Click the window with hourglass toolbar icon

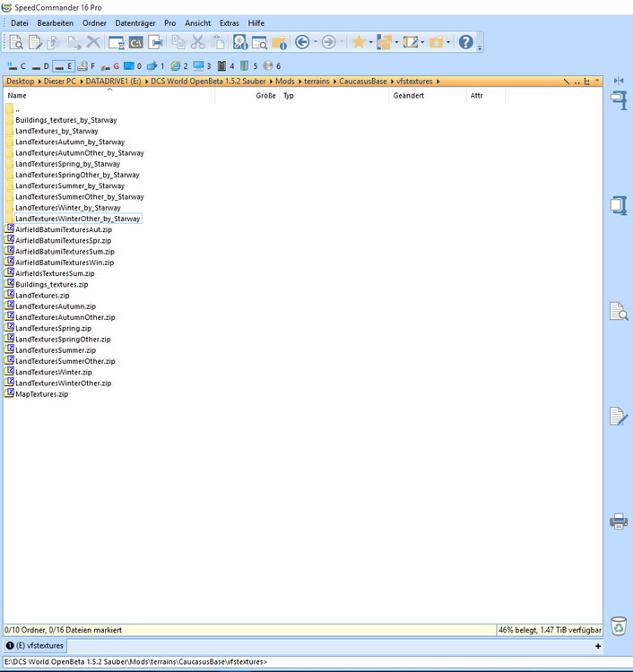(117, 42)
